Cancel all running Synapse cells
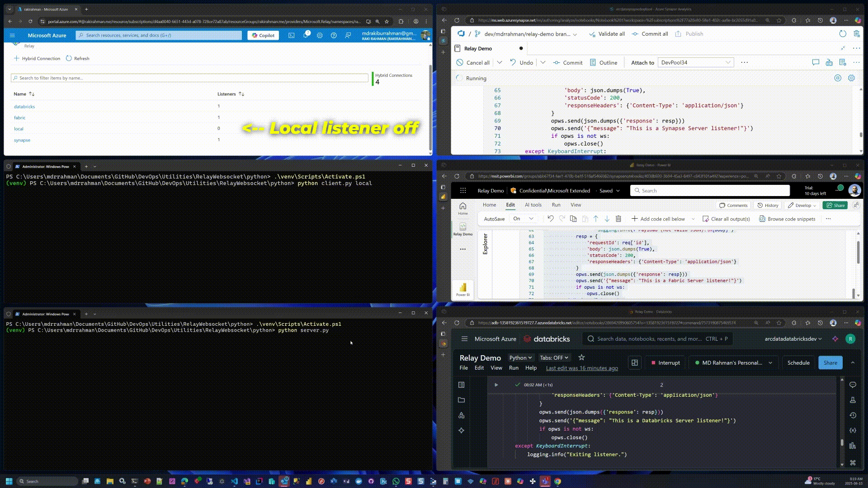The image size is (868, 488). 473,63
